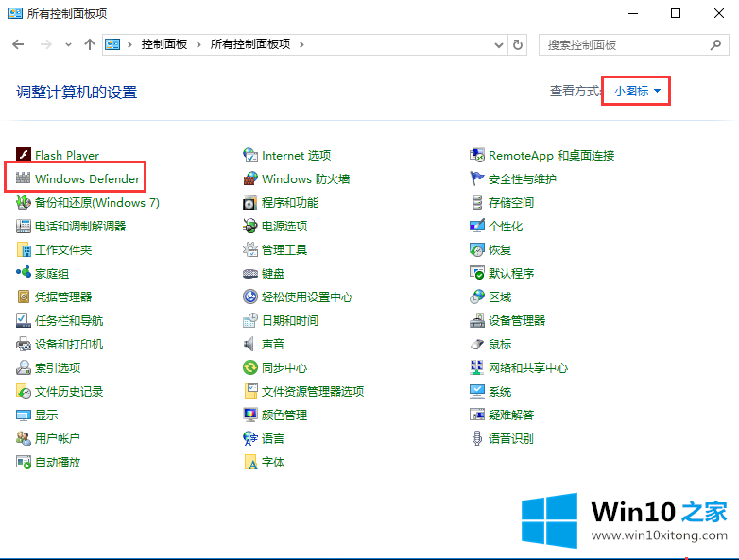Image resolution: width=739 pixels, height=560 pixels.
Task: Open the 语言 link
Action: (x=273, y=438)
